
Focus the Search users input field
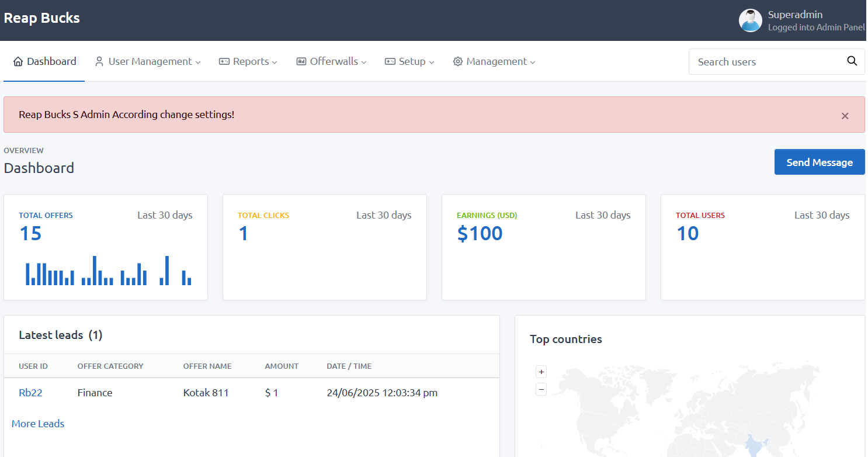[x=765, y=62]
